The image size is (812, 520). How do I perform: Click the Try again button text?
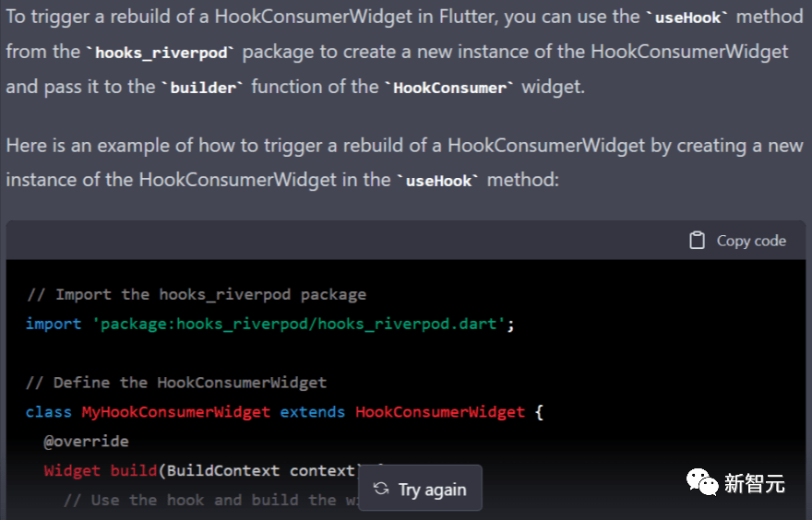click(x=433, y=490)
